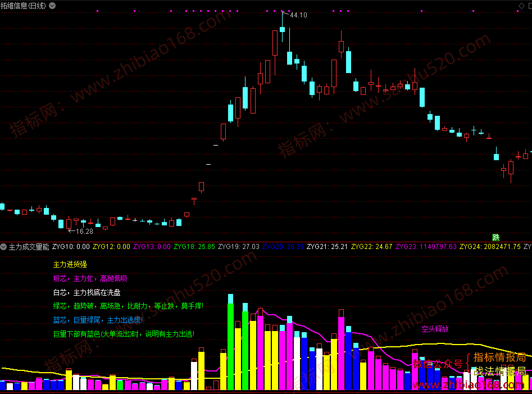Click the 白芯，主力找底在洗盘 legend line
Screen dimensions: 532x394
(87, 292)
